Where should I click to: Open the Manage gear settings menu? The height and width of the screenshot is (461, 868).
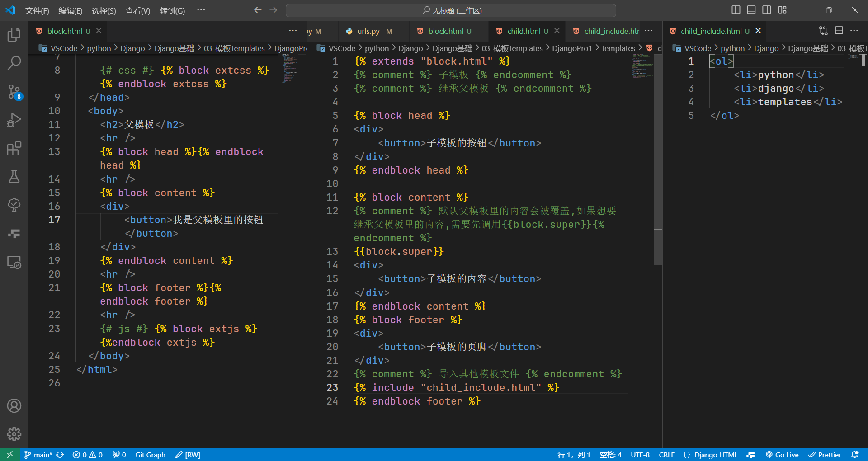tap(14, 434)
